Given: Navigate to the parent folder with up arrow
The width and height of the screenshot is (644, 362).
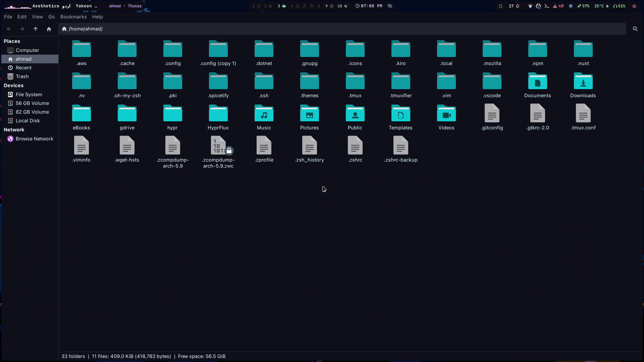Looking at the screenshot, I should pos(36,29).
